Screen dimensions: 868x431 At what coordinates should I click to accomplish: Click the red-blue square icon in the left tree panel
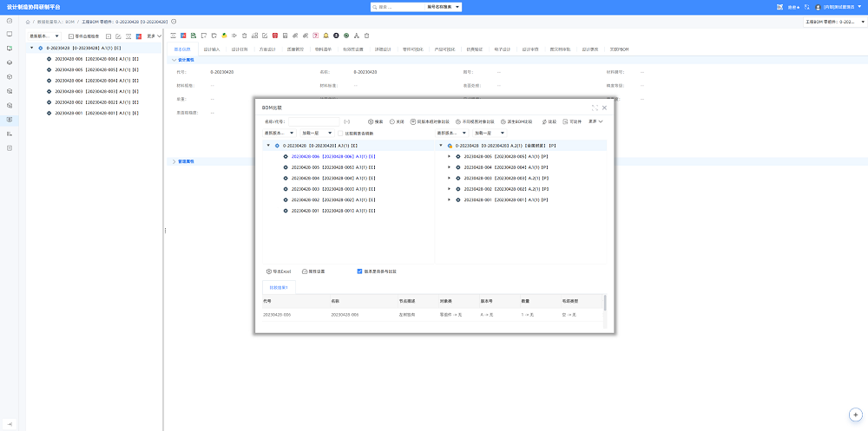click(x=138, y=36)
